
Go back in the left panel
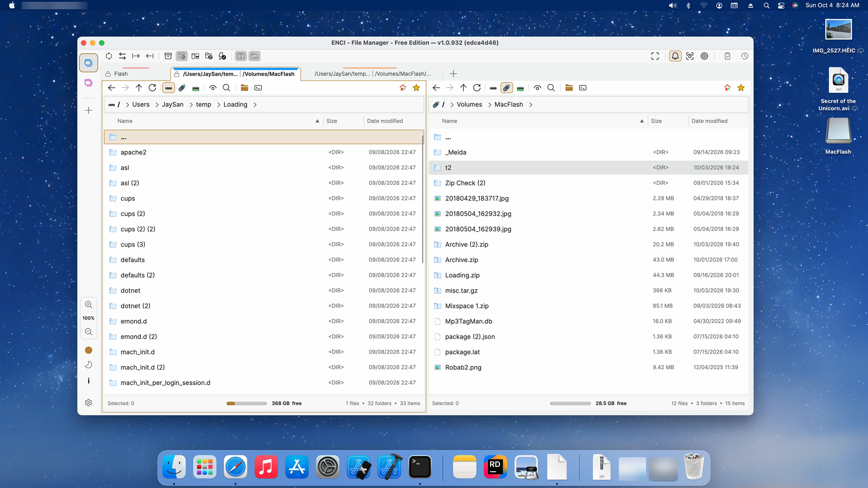[112, 88]
